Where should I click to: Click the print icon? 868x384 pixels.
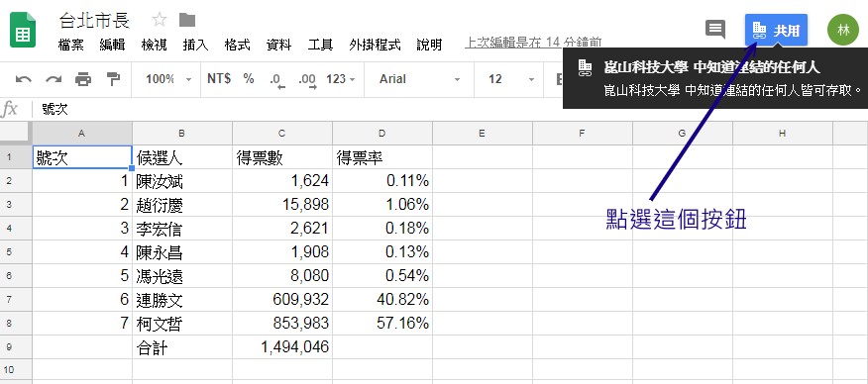(83, 79)
